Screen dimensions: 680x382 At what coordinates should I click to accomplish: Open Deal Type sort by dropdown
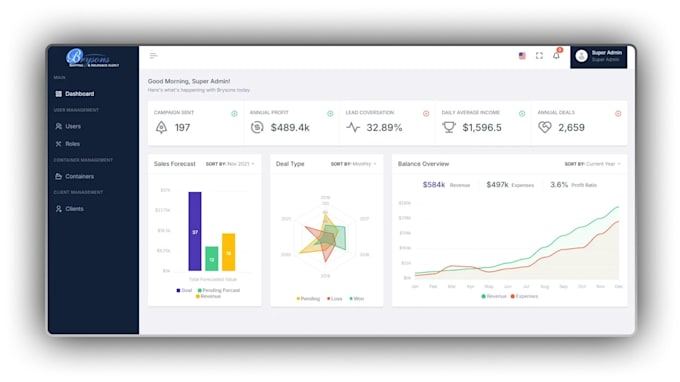click(353, 164)
